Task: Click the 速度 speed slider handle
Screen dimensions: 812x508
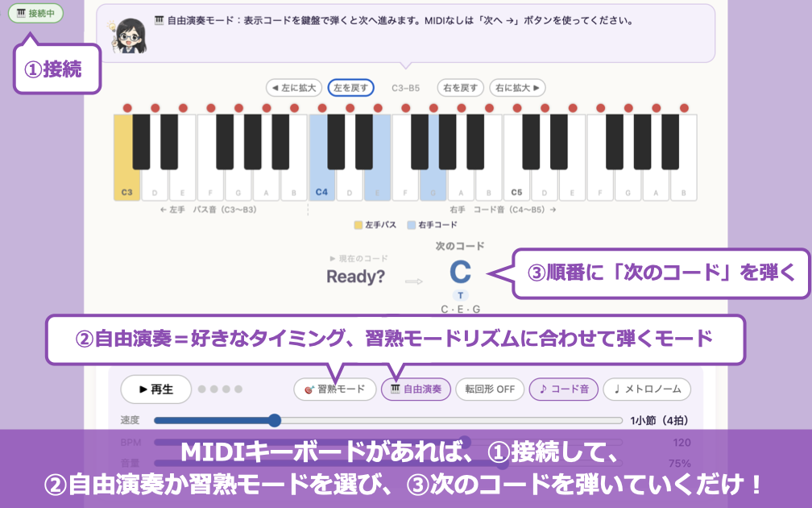Action: pos(275,420)
